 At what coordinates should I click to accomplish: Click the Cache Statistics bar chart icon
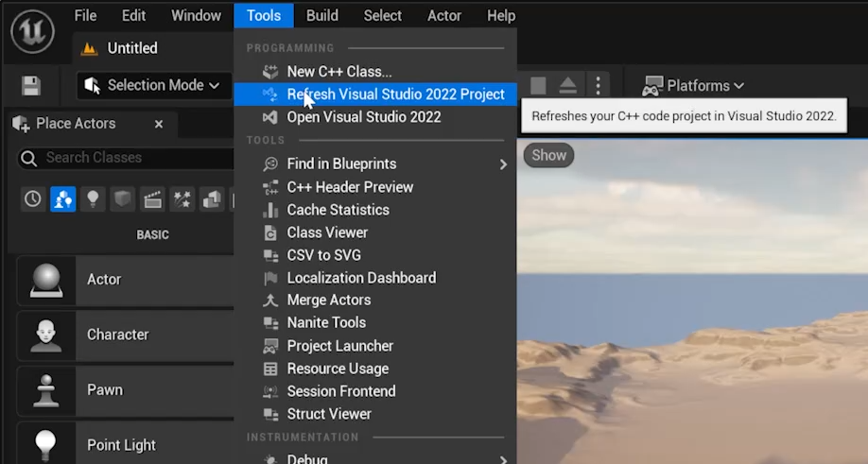point(270,210)
